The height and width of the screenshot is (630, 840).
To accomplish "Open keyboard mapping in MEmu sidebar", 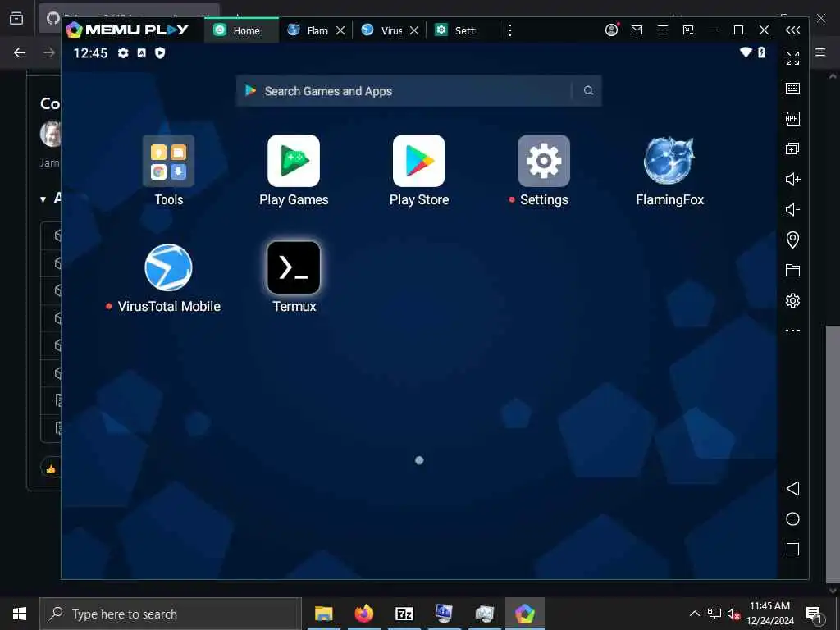I will [793, 89].
